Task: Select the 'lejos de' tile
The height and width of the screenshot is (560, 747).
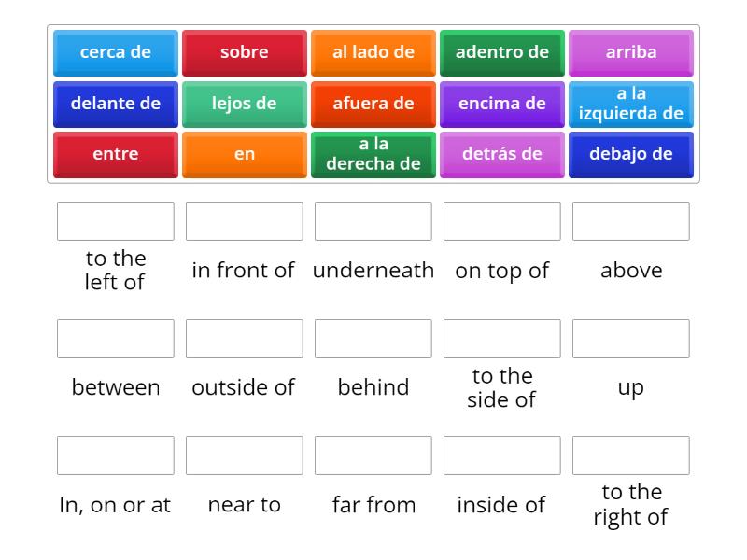Action: [245, 104]
